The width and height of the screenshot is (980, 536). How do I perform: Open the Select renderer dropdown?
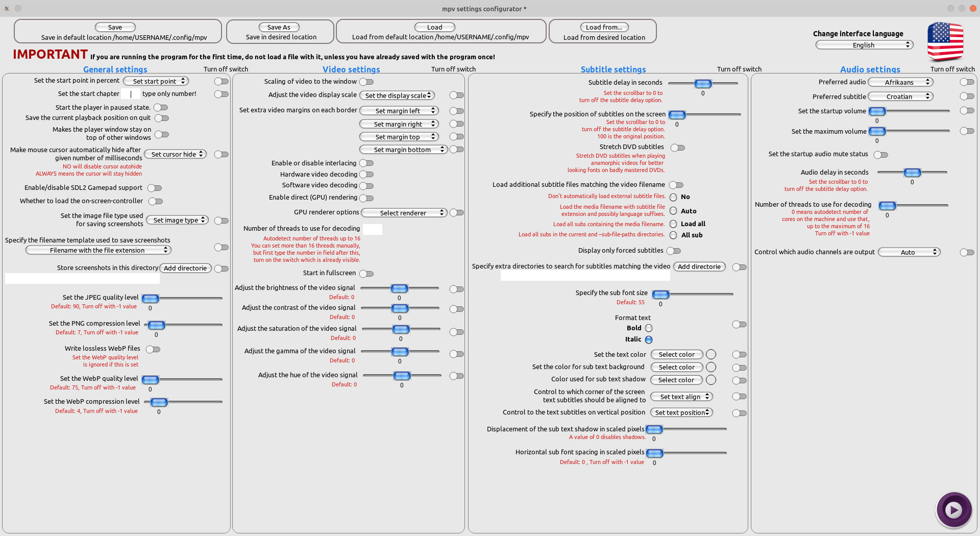[404, 213]
